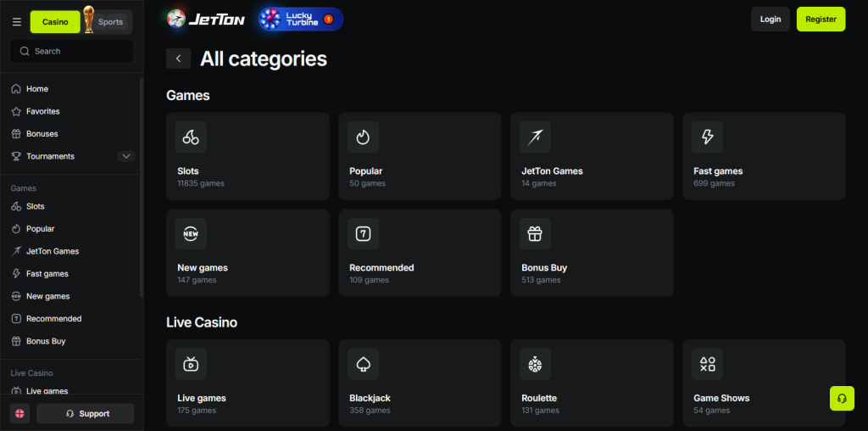The height and width of the screenshot is (431, 868).
Task: Select JetTon Games text in sidebar
Action: click(53, 251)
